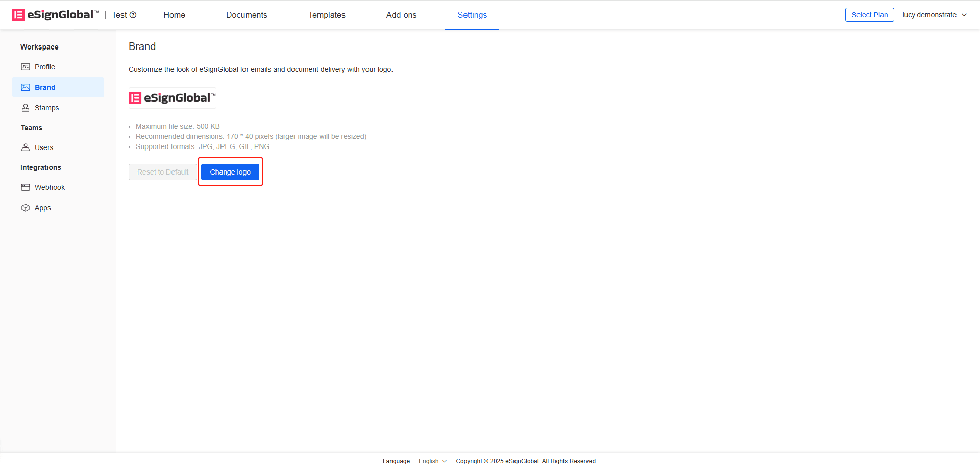
Task: Click the 'Customize the look' description text
Action: [x=261, y=69]
